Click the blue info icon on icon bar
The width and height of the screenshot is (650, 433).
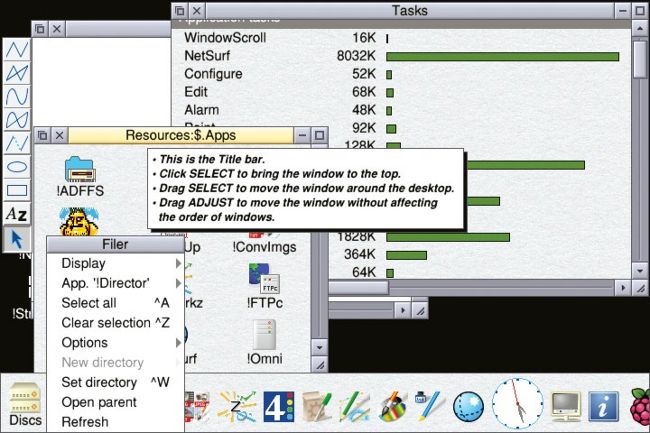pyautogui.click(x=602, y=405)
